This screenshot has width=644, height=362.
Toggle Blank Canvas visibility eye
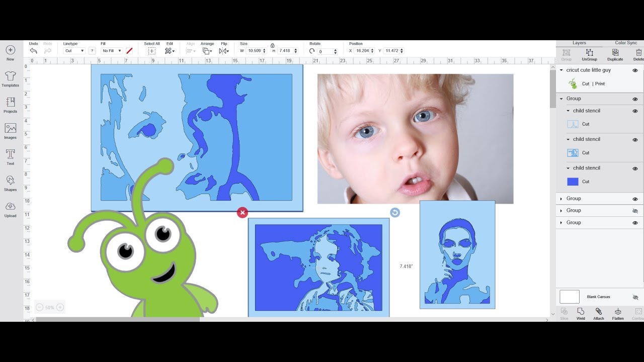point(635,297)
